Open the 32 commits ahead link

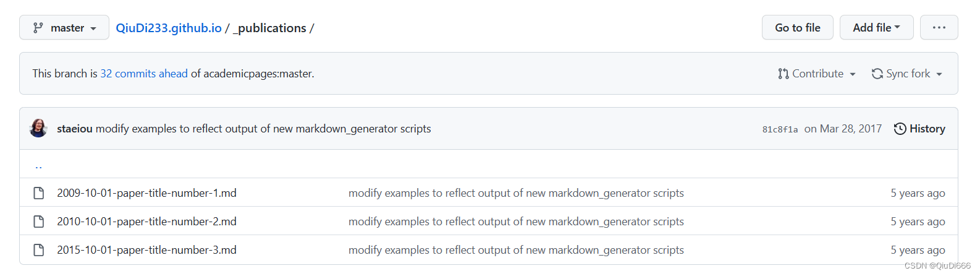pyautogui.click(x=144, y=74)
